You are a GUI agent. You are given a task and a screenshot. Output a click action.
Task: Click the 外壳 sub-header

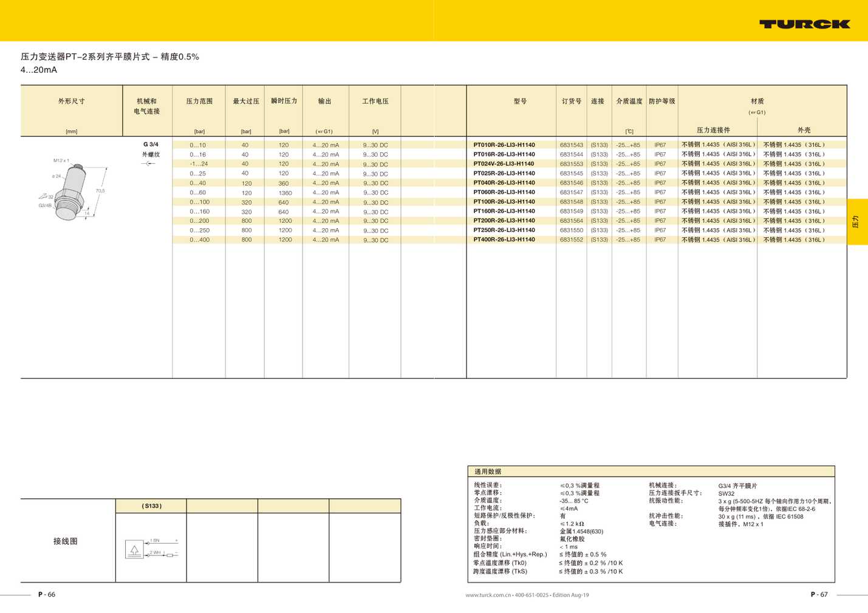click(x=804, y=130)
